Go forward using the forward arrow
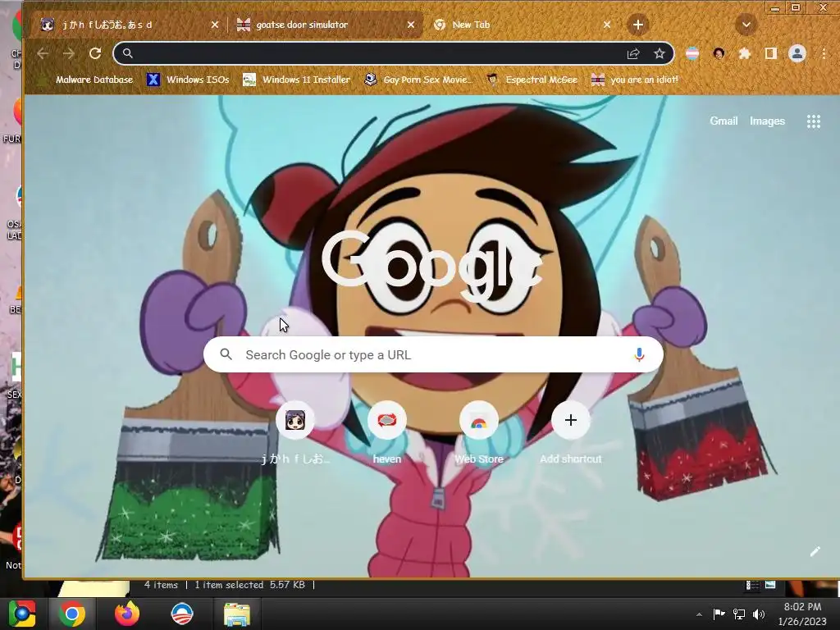This screenshot has width=840, height=630. coord(69,53)
